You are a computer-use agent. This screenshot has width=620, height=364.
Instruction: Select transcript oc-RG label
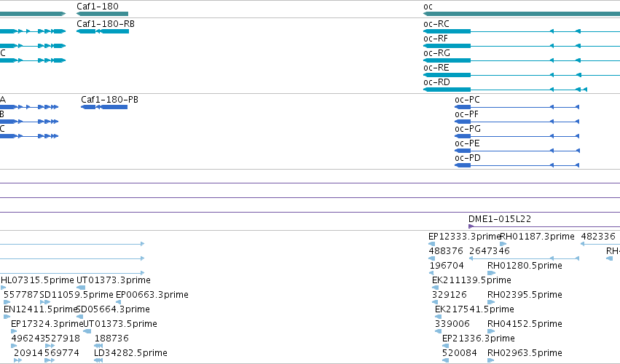click(x=436, y=53)
